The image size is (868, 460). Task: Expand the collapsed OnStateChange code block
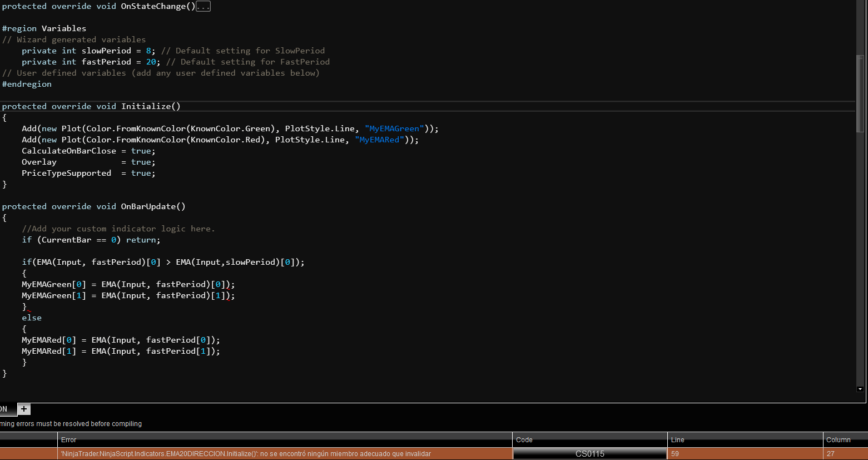click(x=203, y=7)
